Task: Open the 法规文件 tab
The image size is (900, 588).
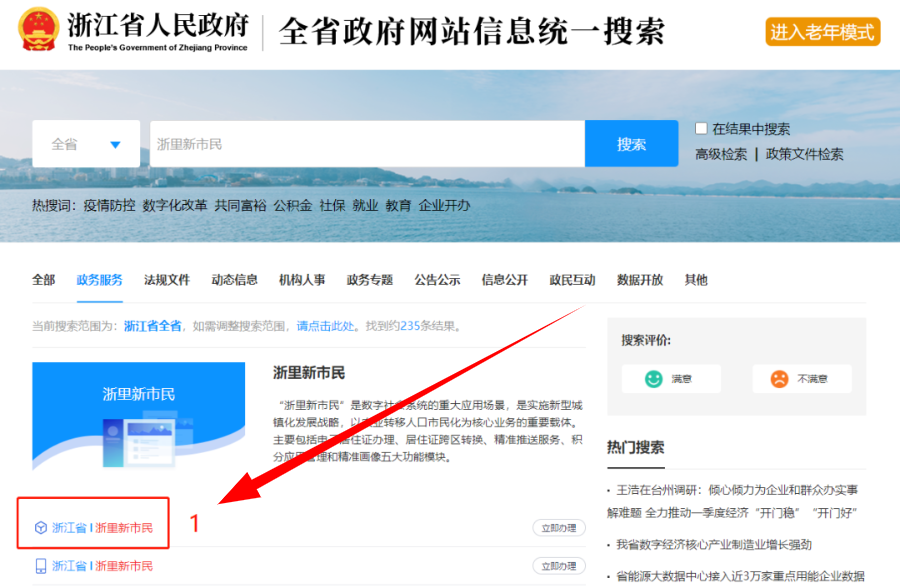Action: pos(167,280)
